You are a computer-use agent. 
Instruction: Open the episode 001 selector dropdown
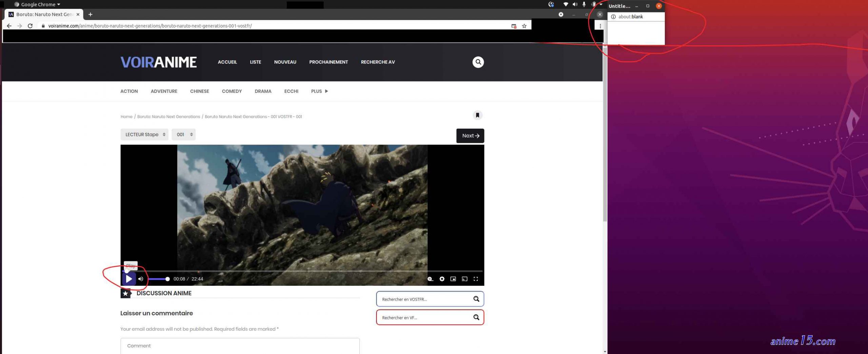183,134
